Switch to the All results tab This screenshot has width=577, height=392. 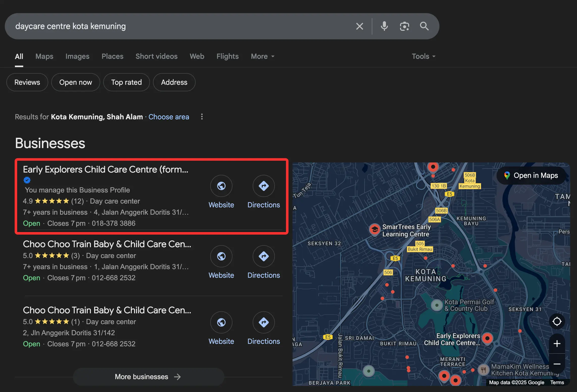[x=19, y=57]
